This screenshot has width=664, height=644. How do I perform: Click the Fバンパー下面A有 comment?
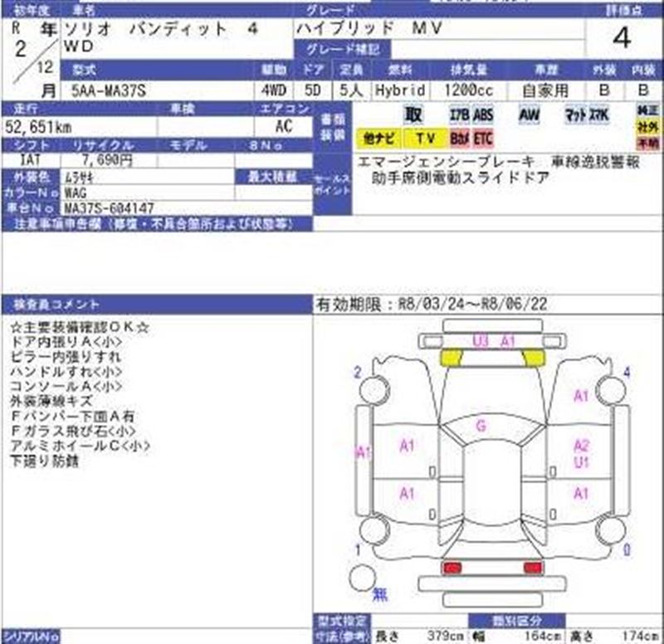(72, 417)
